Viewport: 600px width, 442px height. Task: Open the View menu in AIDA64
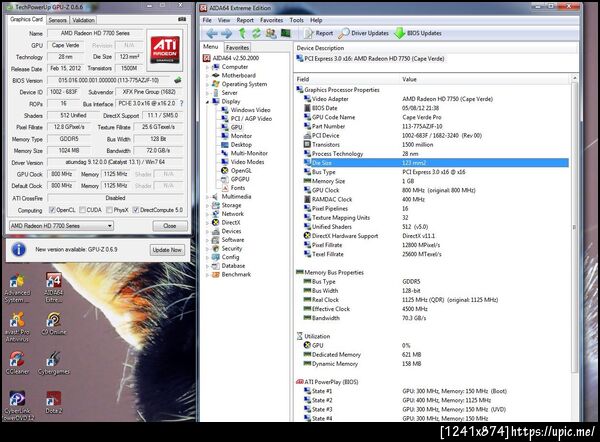click(224, 20)
